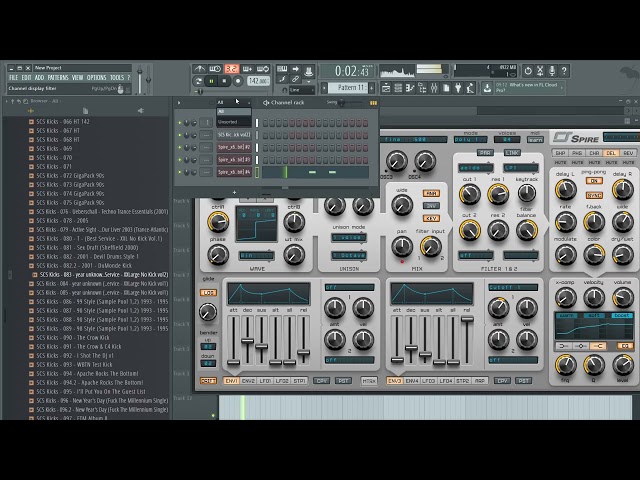
Task: Open the Browser toolbar icon
Action: pos(422,88)
